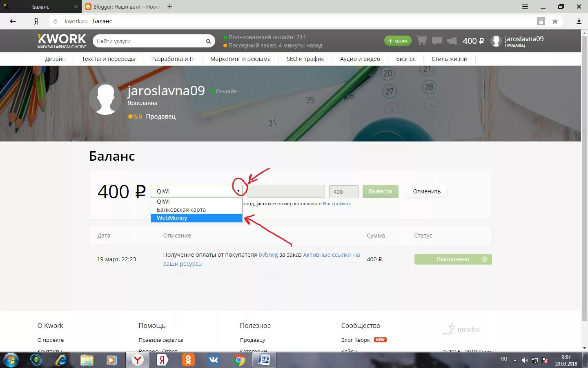Show hidden system tray icons arrow
Image resolution: width=588 pixels, height=368 pixels.
515,360
